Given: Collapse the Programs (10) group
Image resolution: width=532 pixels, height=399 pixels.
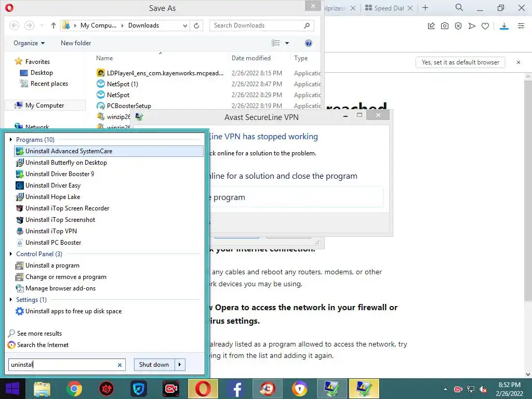Looking at the screenshot, I should coord(11,139).
